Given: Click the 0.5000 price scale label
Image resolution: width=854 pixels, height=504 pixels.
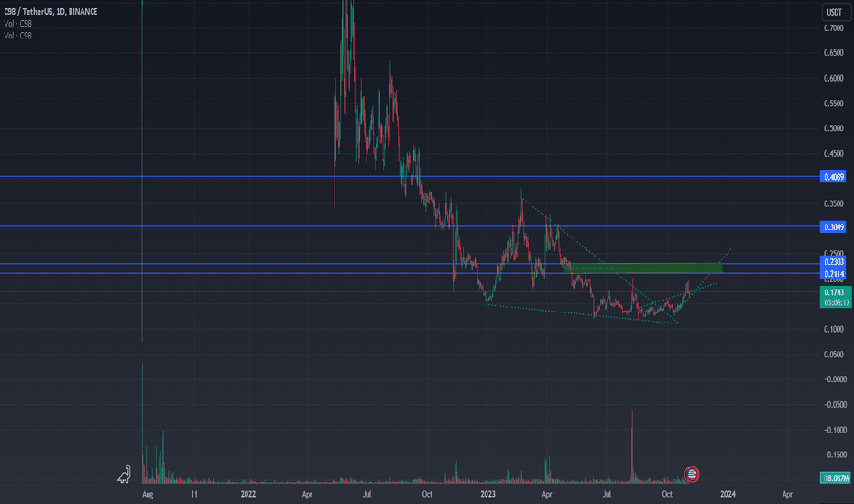Looking at the screenshot, I should [x=833, y=128].
